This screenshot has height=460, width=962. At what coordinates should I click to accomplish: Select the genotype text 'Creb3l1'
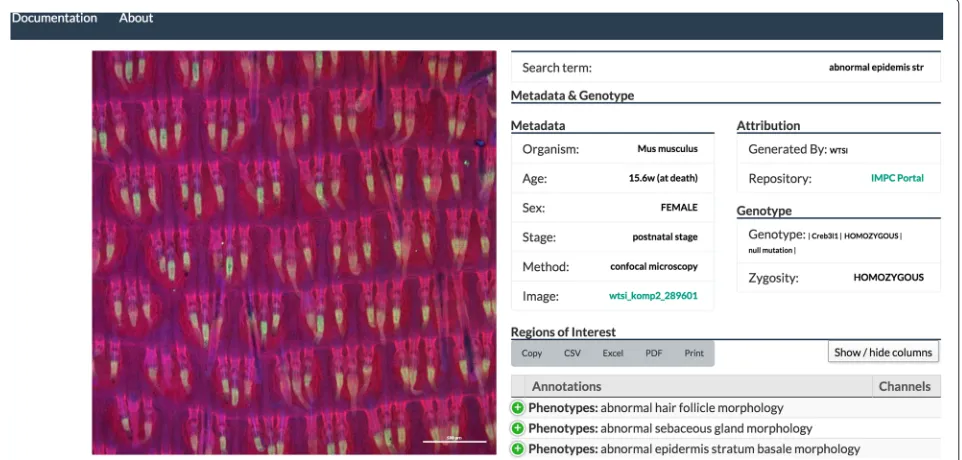826,236
